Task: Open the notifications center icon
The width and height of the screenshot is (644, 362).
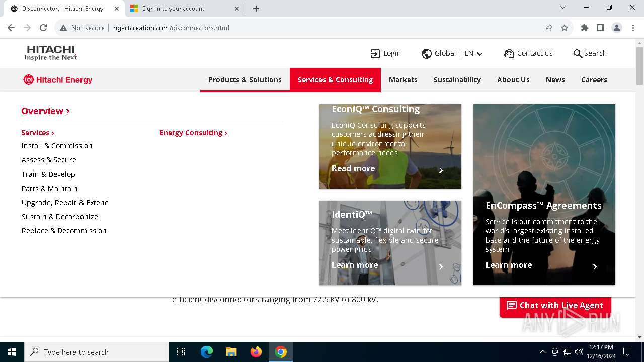Action: 627,352
